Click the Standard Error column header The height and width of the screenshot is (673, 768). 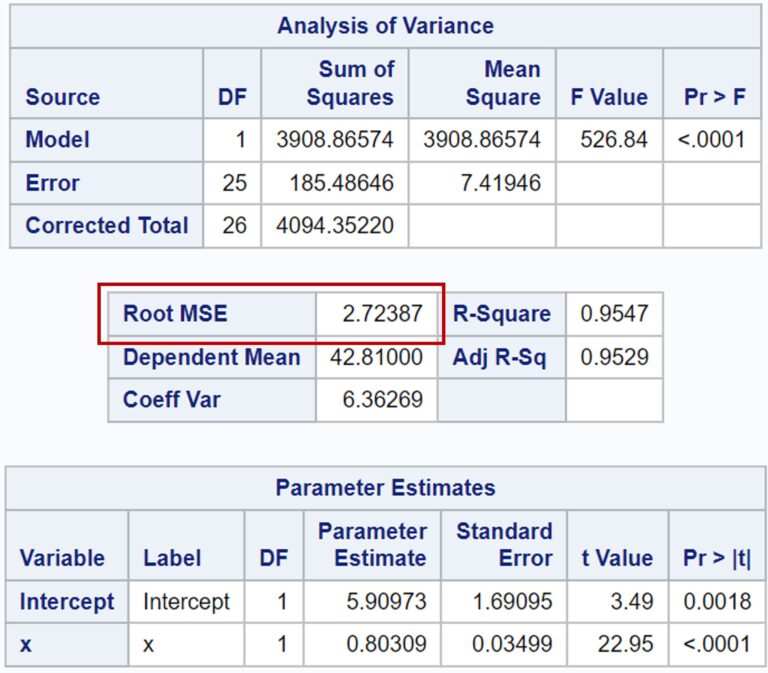(x=504, y=545)
